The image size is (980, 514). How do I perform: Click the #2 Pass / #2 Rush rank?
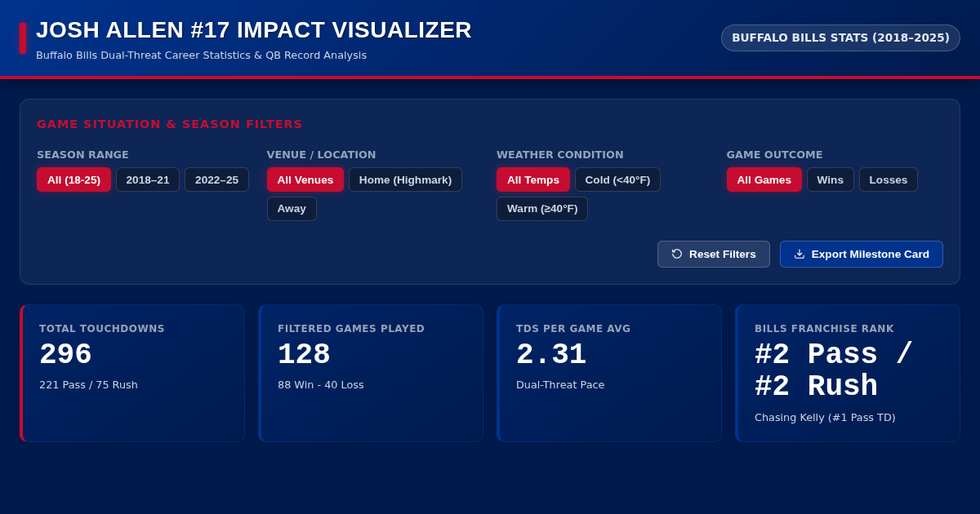[x=833, y=370]
